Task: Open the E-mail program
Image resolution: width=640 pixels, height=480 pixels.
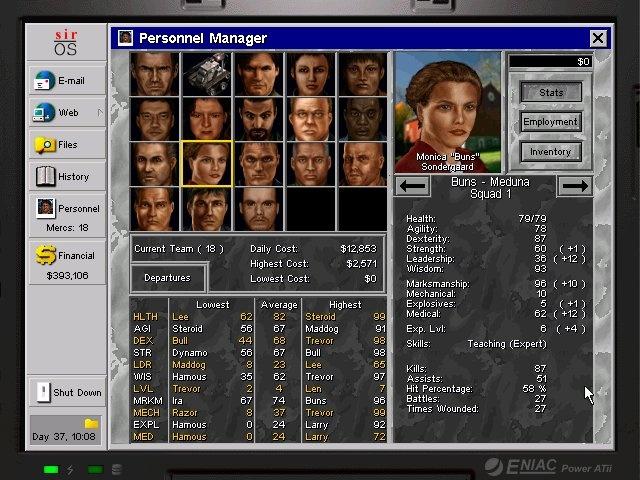Action: click(x=67, y=80)
